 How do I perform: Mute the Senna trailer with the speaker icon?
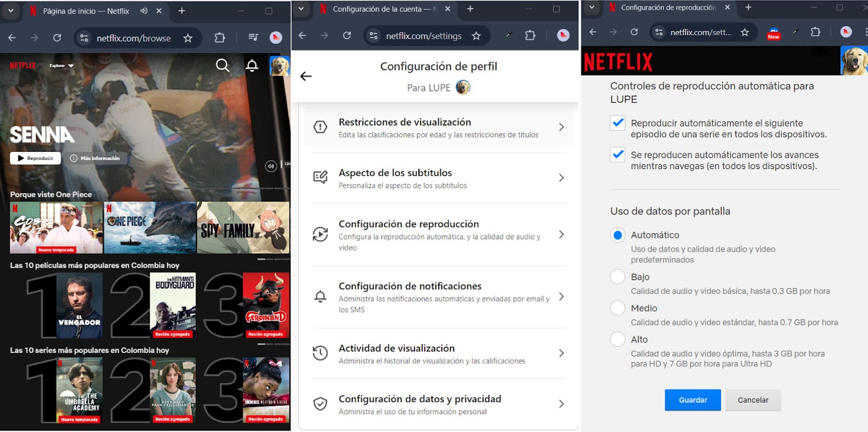coord(271,166)
